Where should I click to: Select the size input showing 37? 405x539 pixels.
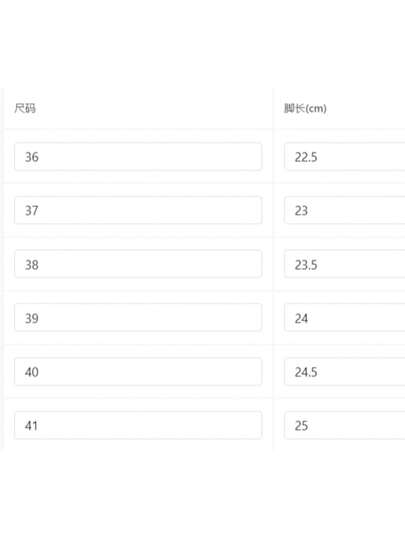click(x=138, y=210)
